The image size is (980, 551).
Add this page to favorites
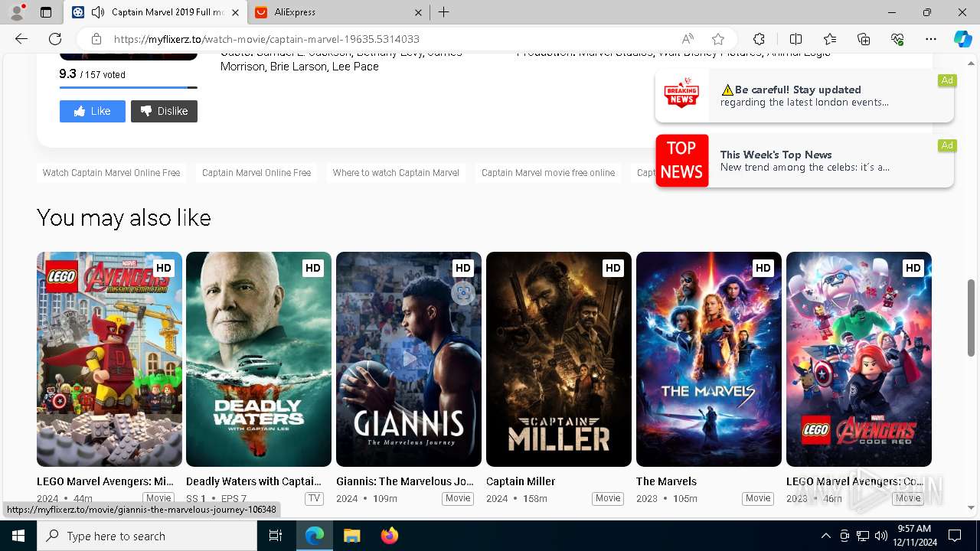[x=718, y=39]
